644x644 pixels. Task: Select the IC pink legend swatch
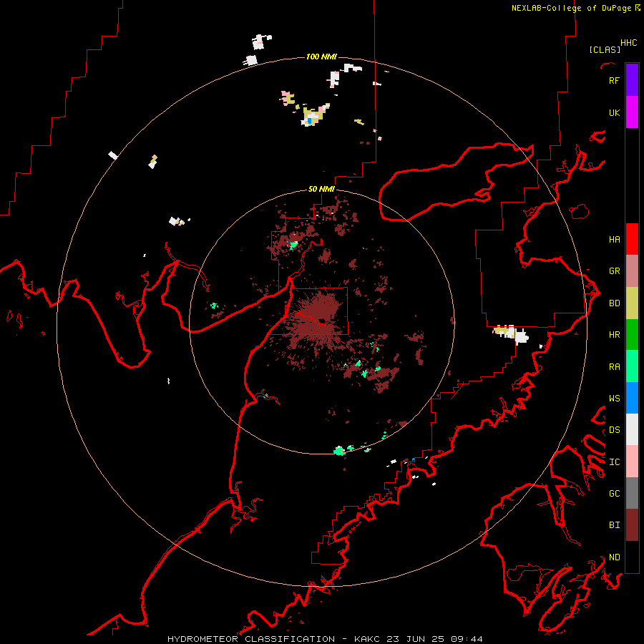coord(632,462)
